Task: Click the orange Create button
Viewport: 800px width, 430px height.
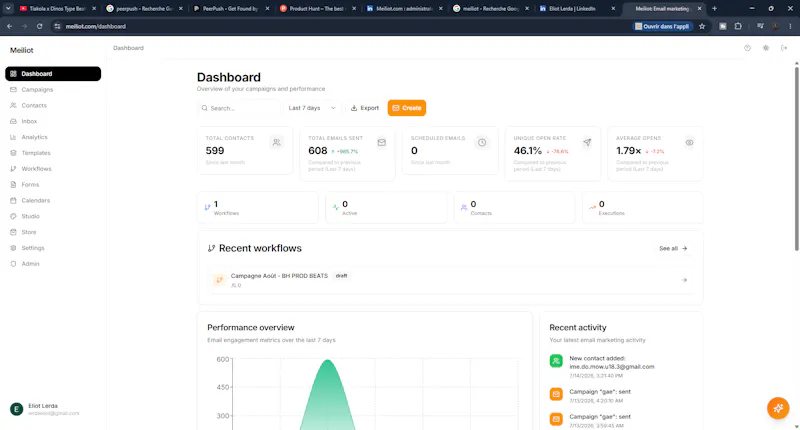Action: pos(407,108)
